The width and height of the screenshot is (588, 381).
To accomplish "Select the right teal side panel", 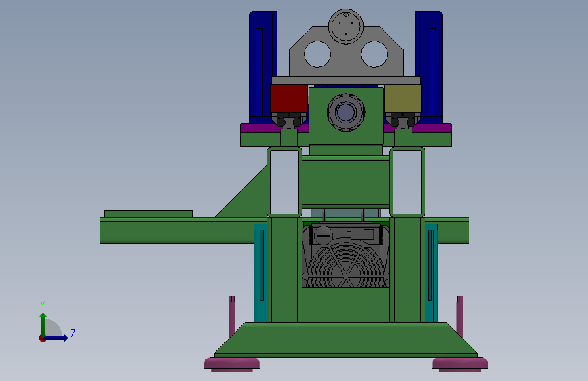I will coord(431,273).
